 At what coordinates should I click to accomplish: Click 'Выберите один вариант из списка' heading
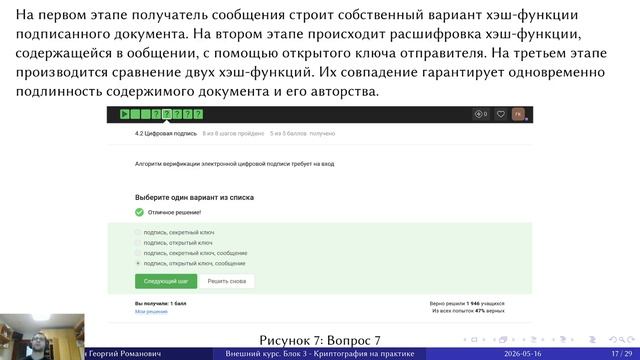coord(194,198)
